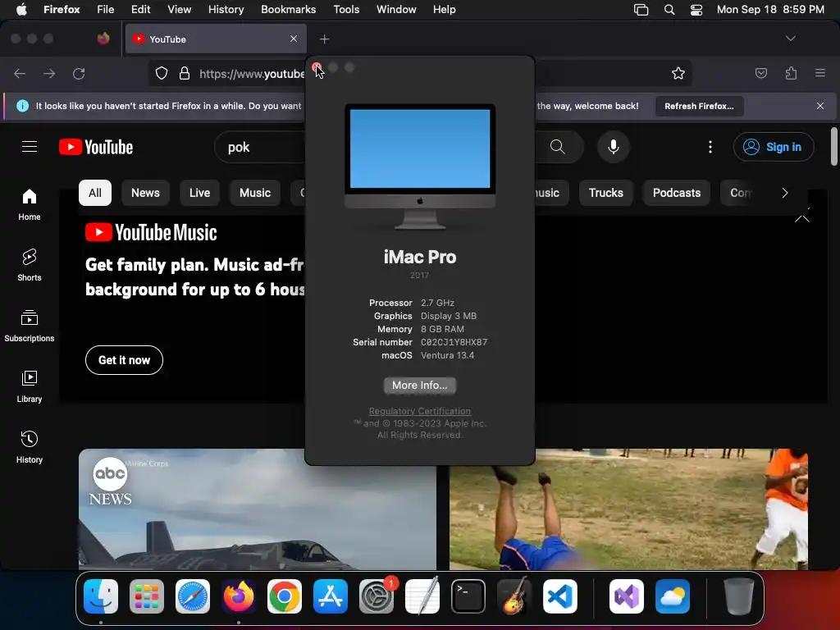Open the History menu
The image size is (840, 630).
click(226, 10)
